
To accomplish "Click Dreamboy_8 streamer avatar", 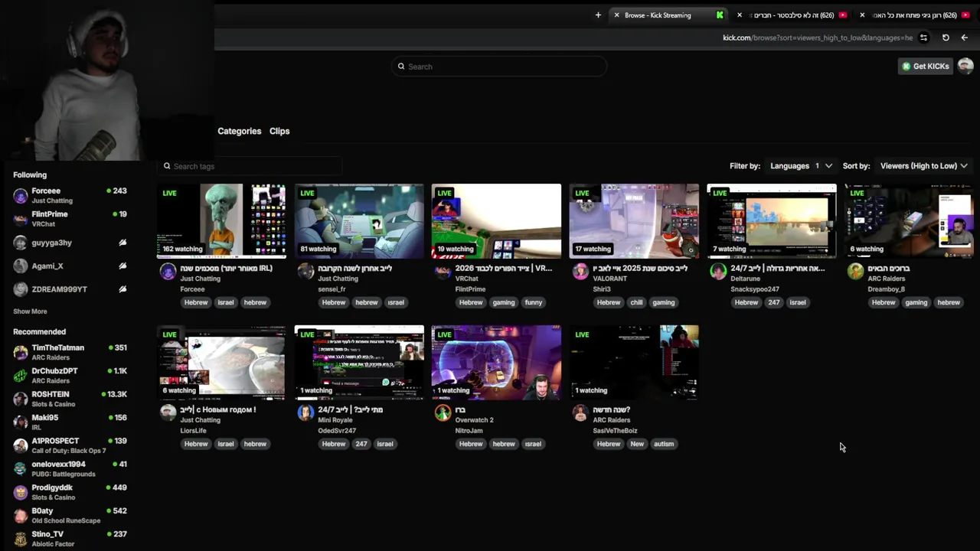I will (856, 271).
